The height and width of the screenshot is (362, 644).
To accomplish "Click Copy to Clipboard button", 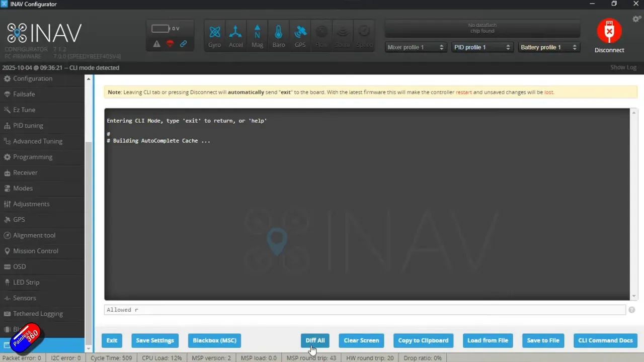I will [423, 340].
